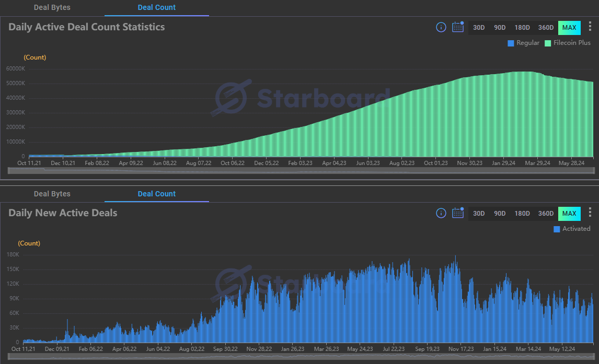Select 90D range on top chart
Image resolution: width=599 pixels, height=364 pixels.
(x=500, y=28)
